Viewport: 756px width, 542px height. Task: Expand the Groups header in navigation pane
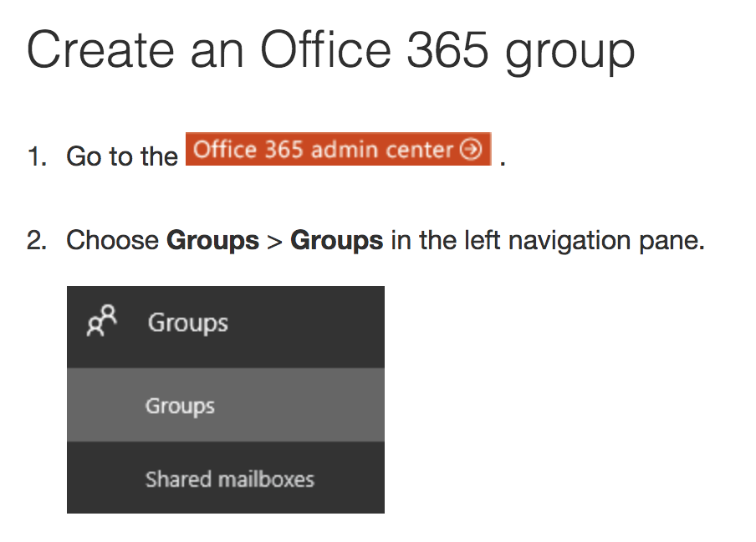226,327
